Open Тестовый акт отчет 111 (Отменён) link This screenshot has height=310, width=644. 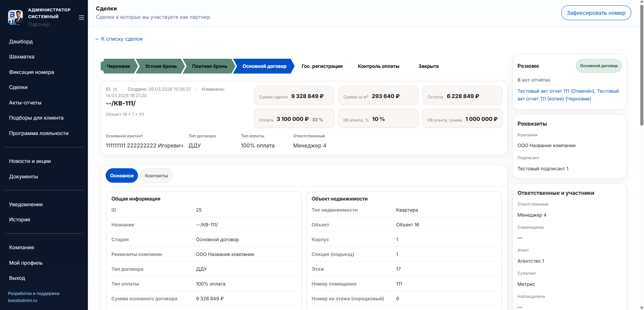(x=555, y=91)
